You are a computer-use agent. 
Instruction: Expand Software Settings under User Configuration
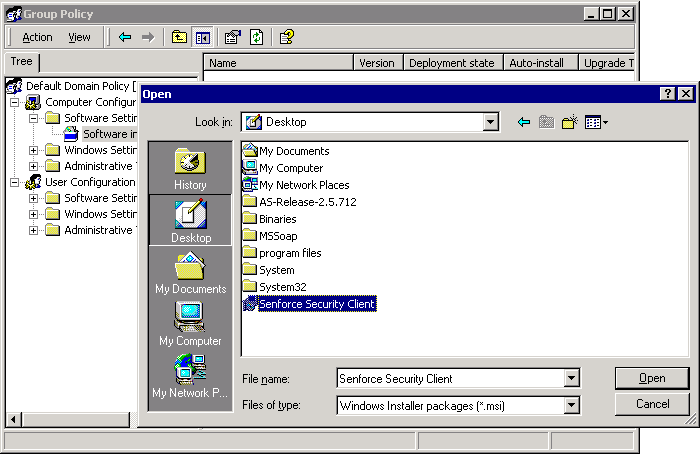(x=33, y=198)
